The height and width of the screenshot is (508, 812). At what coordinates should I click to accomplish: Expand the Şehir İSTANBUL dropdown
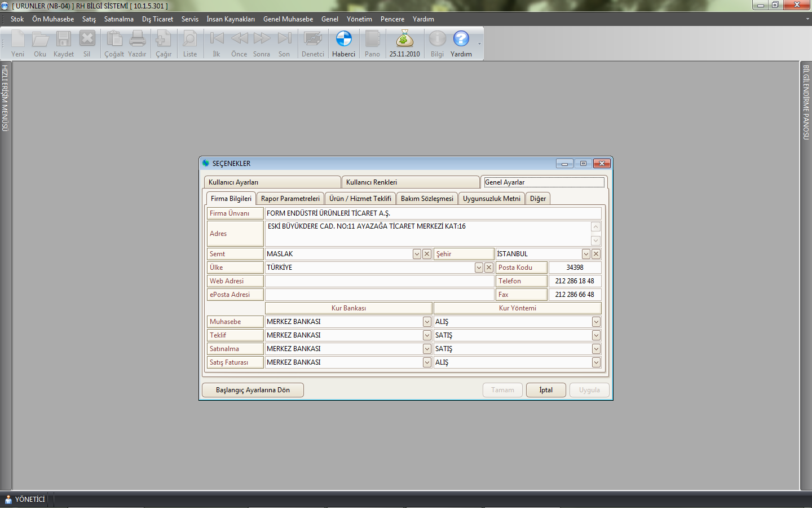pyautogui.click(x=586, y=254)
